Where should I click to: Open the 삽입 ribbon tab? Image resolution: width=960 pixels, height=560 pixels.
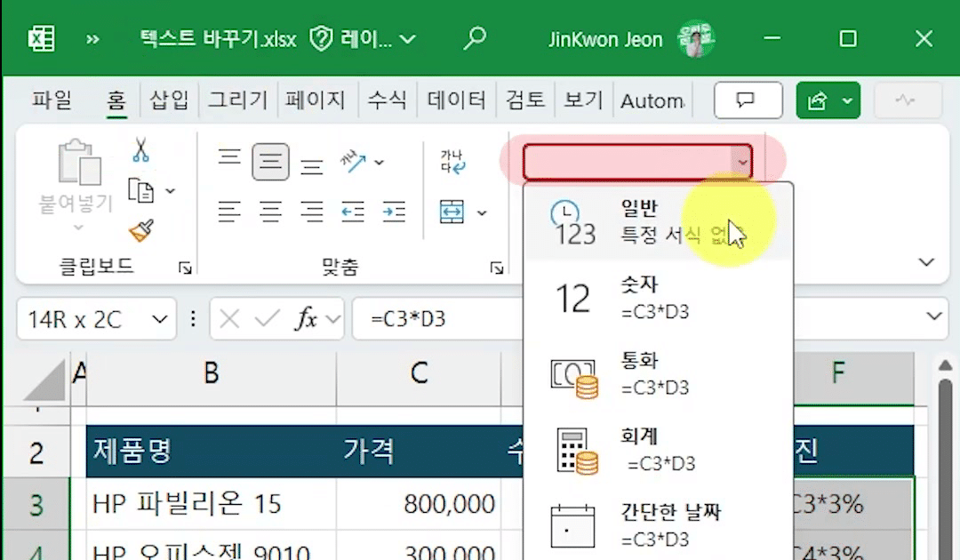(169, 100)
